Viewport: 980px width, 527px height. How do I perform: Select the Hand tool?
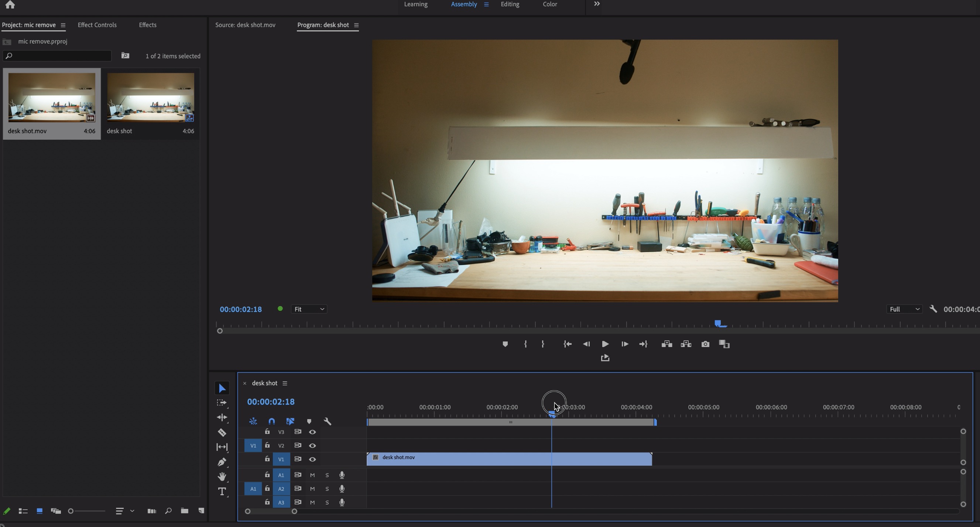(222, 477)
